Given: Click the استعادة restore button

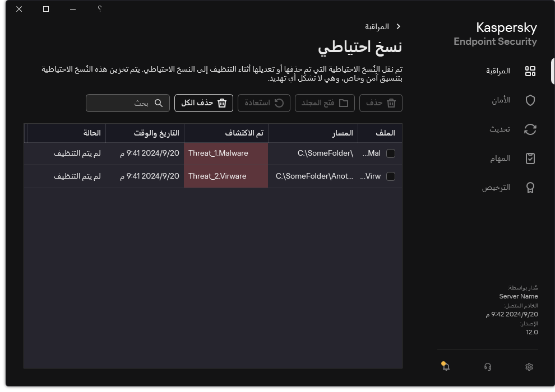Looking at the screenshot, I should (263, 103).
